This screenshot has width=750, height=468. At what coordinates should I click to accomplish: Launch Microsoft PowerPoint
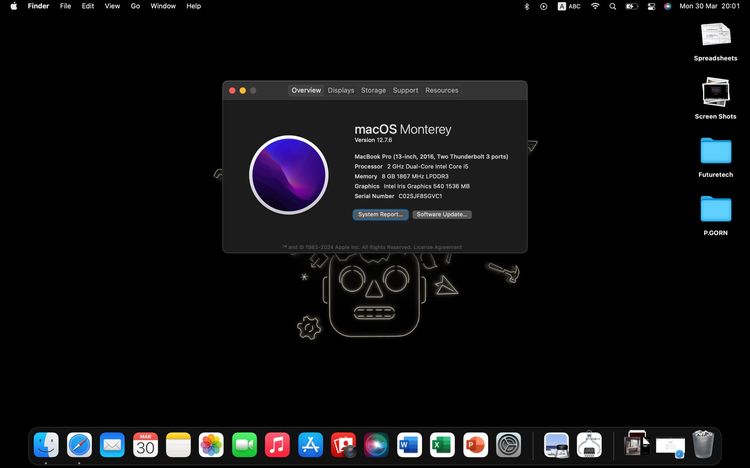pos(475,445)
